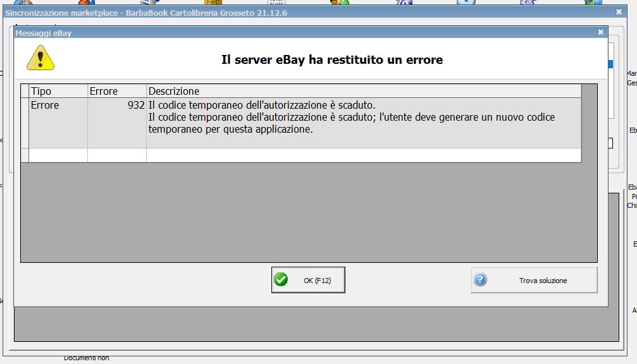
Task: Click the row selector of the Errore row
Action: [x=25, y=123]
